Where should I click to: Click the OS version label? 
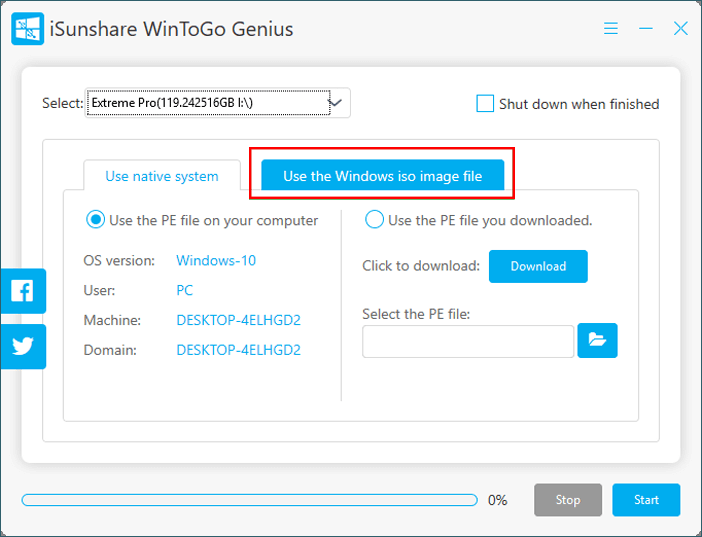pos(119,260)
